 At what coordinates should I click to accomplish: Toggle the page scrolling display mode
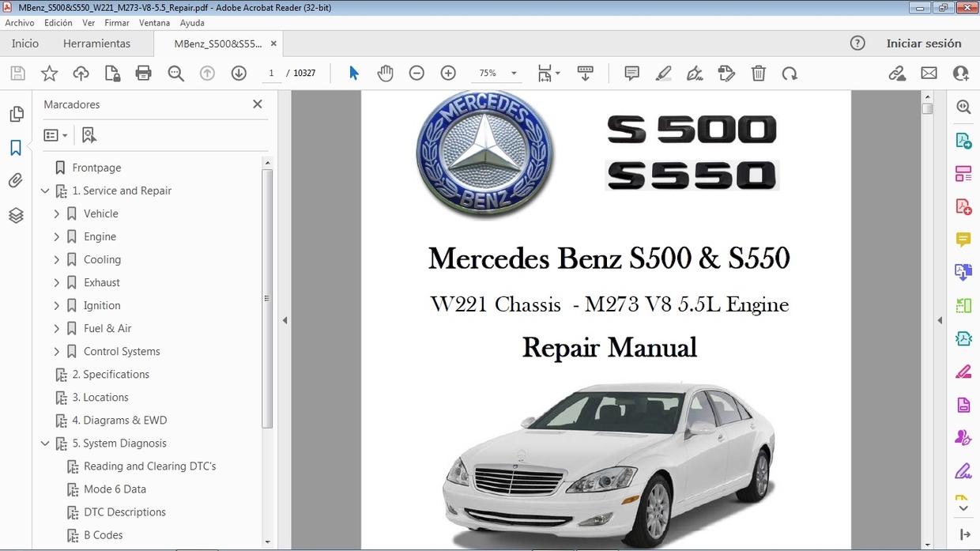click(586, 73)
